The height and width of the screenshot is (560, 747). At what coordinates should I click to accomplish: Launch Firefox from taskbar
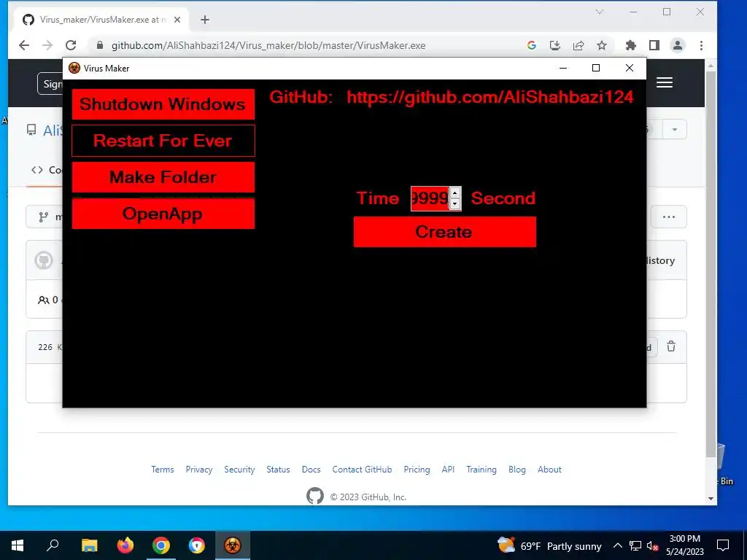pyautogui.click(x=125, y=545)
